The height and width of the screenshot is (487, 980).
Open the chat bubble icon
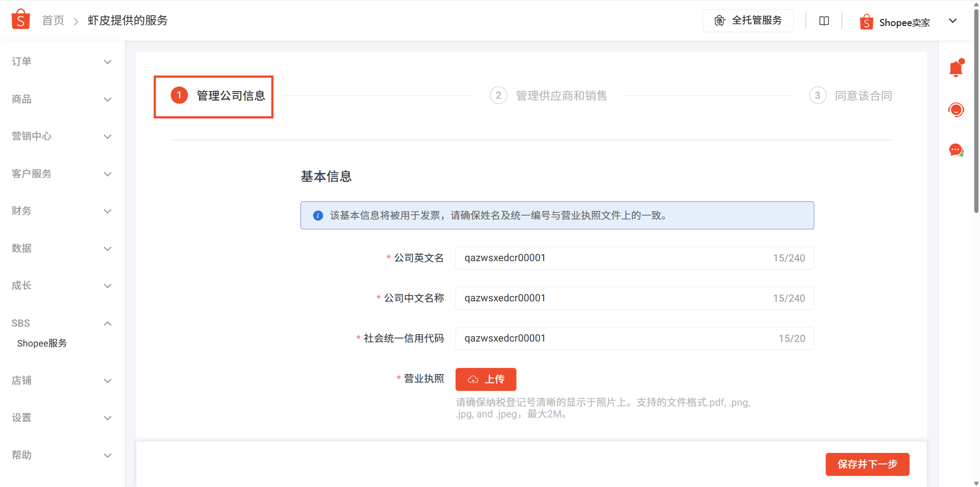tap(956, 150)
